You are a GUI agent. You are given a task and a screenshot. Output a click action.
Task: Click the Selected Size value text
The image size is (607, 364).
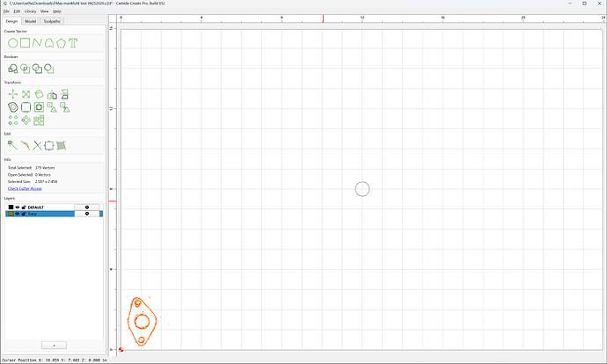pyautogui.click(x=46, y=181)
